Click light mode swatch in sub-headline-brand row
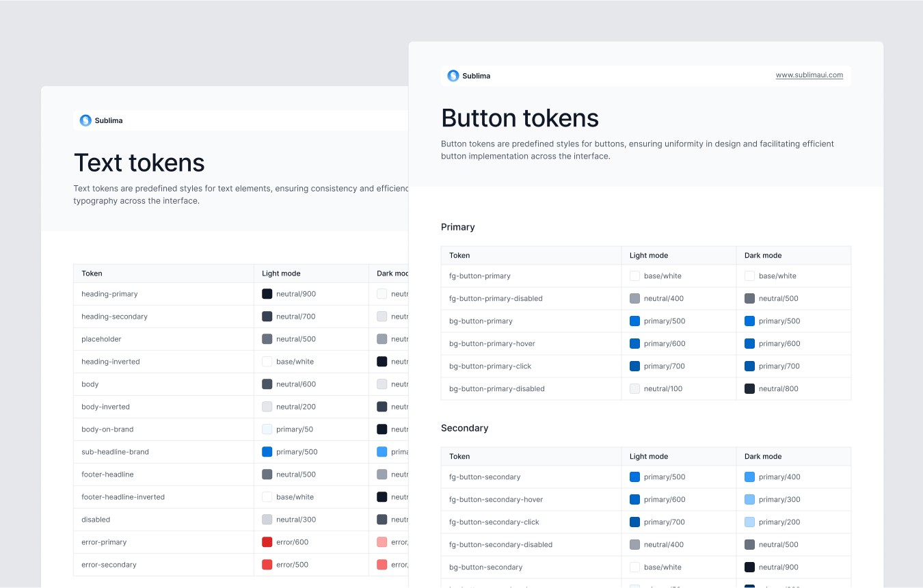This screenshot has width=923, height=588. 267,452
